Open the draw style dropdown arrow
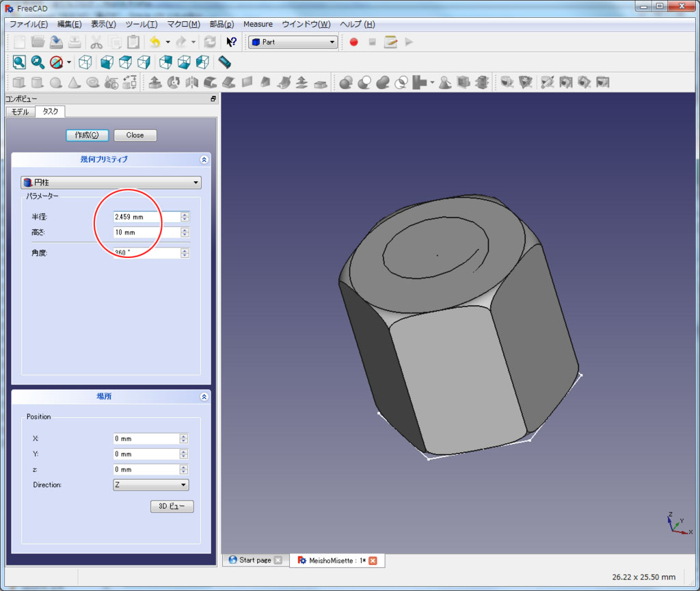 pos(69,62)
